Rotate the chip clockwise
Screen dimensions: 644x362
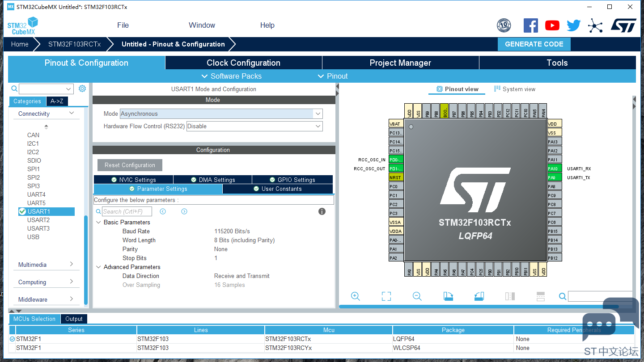click(x=448, y=296)
